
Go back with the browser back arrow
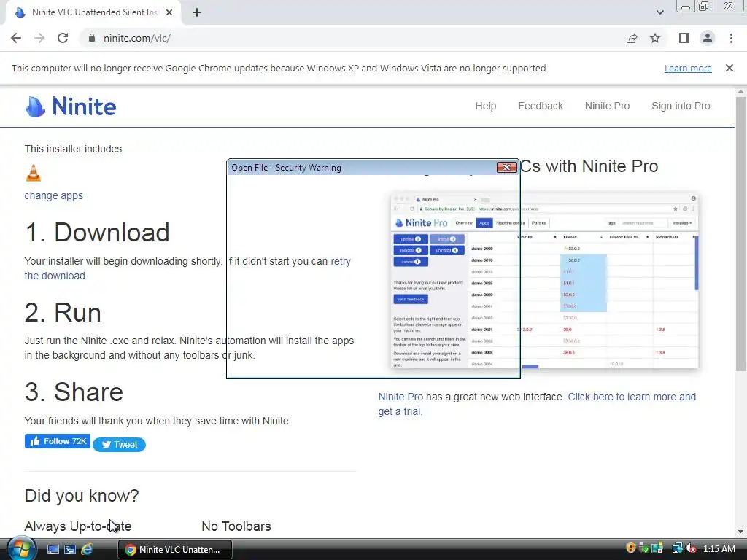pyautogui.click(x=16, y=38)
